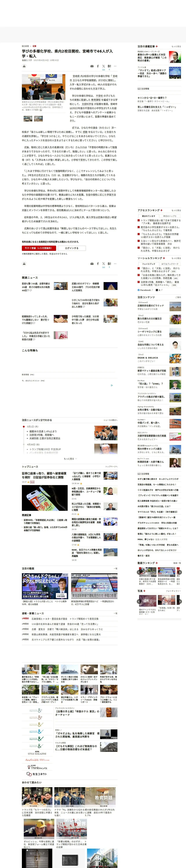Click Hatena B! icon below login button
Image resolution: width=186 pixels, height=868 pixels.
pyautogui.click(x=109, y=264)
